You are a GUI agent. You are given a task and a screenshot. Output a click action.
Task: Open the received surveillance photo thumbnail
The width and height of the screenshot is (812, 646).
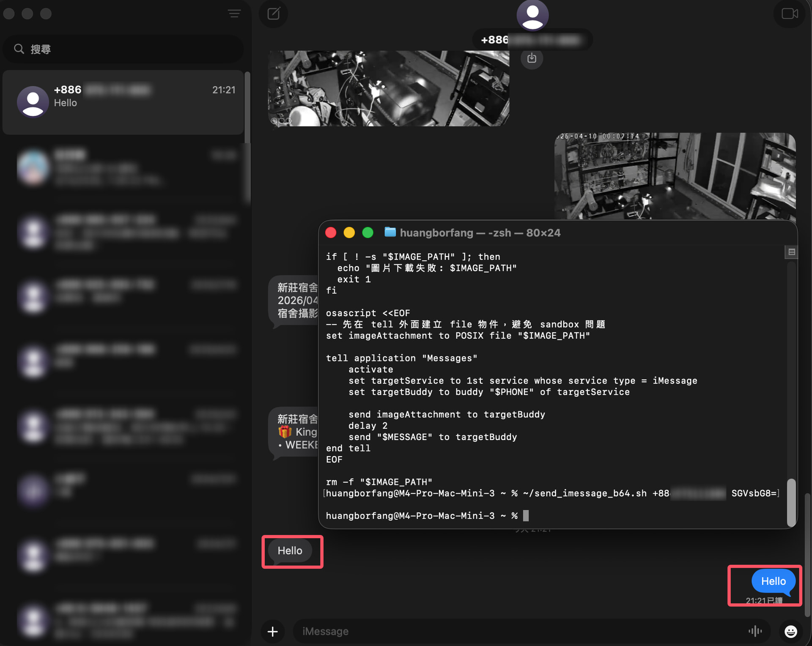click(388, 88)
